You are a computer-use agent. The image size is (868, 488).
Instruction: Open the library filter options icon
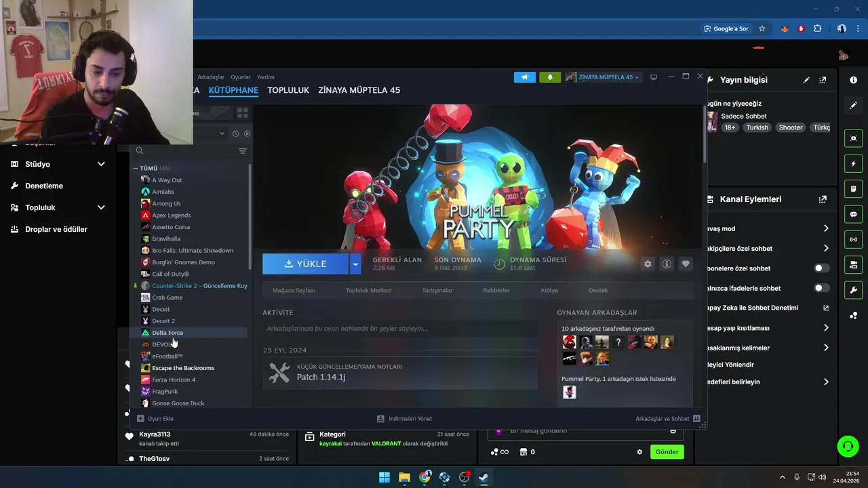243,150
